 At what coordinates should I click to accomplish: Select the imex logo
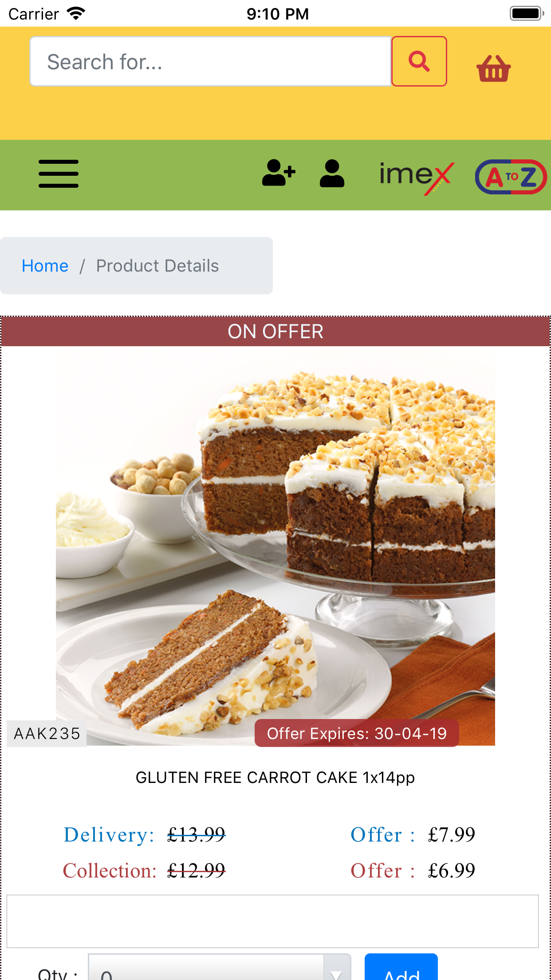click(x=417, y=178)
